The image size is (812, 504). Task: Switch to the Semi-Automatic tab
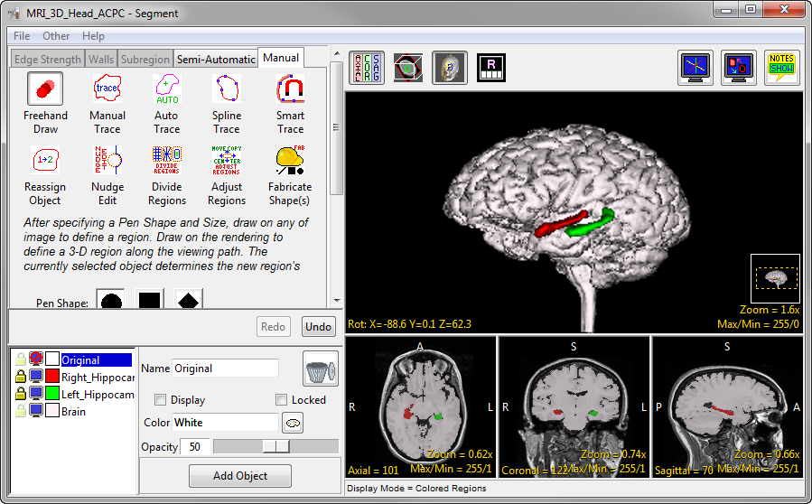click(216, 60)
